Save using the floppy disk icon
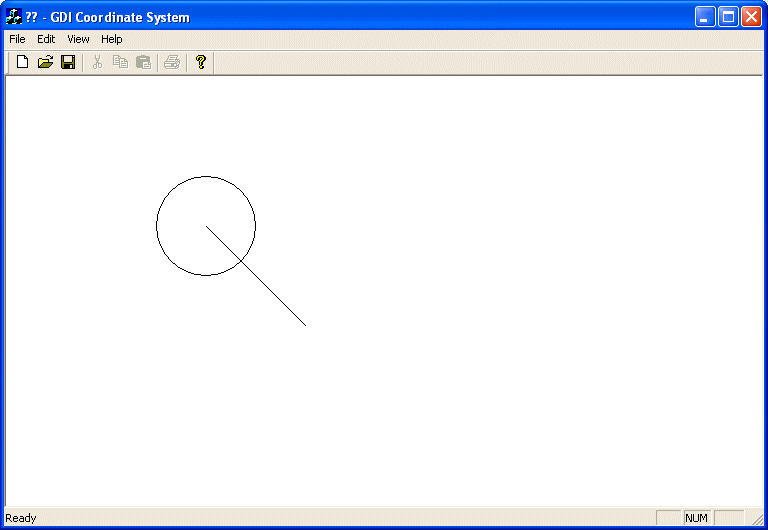 68,62
